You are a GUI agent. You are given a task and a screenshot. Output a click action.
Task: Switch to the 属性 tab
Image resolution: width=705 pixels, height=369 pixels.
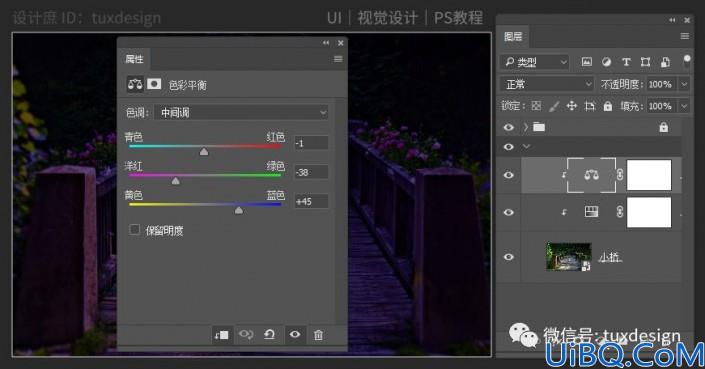134,59
